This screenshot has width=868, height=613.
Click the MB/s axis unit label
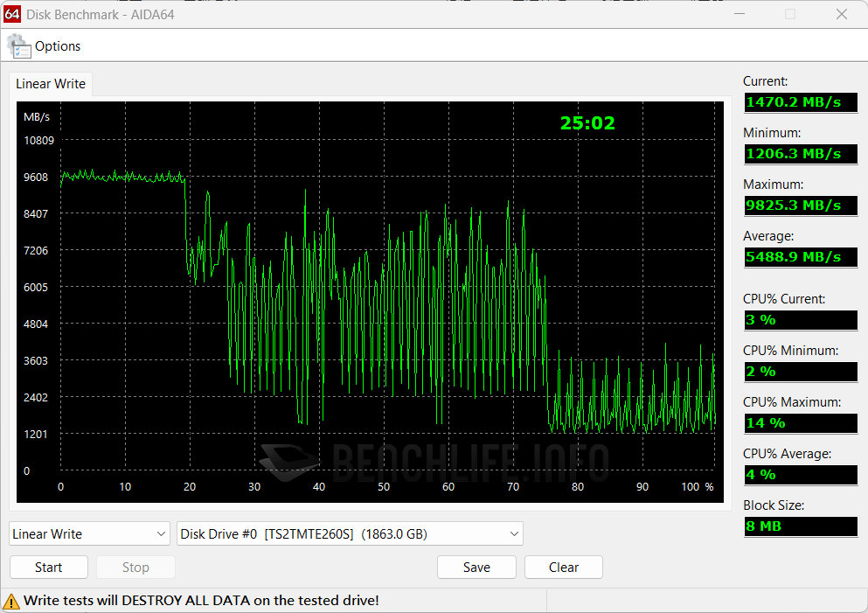pyautogui.click(x=37, y=117)
